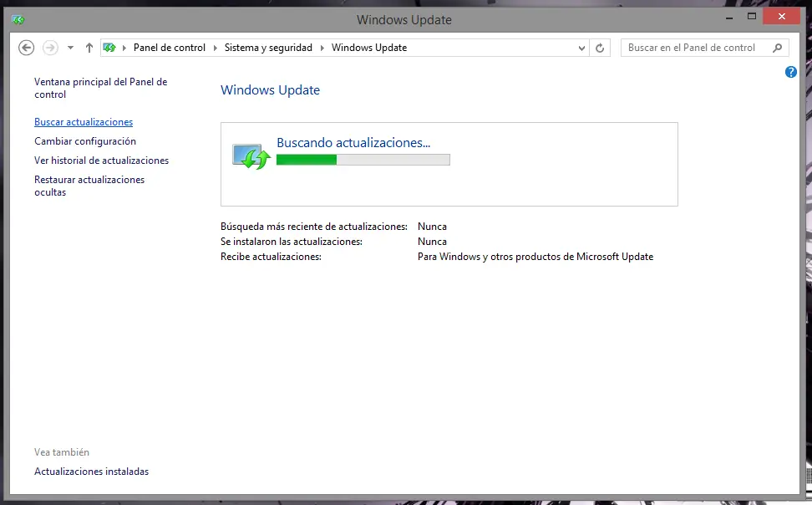Click the Nunca value beside Búsqueda más reciente

point(432,227)
